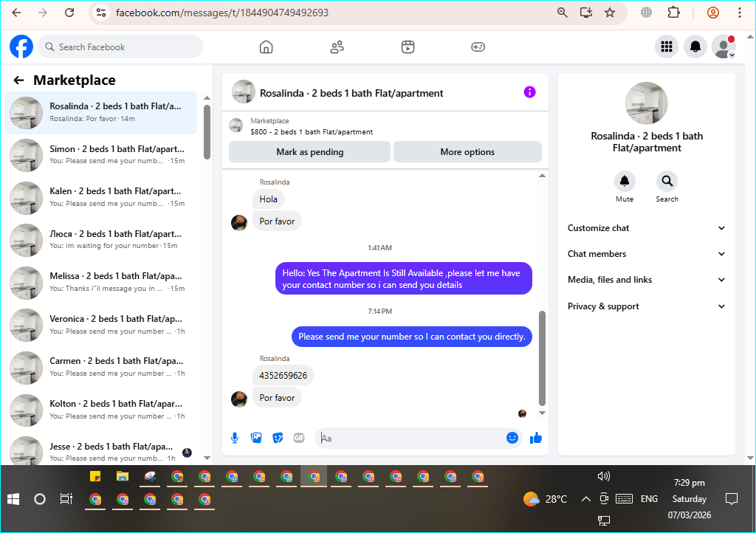
Task: Expand Customize chat section
Action: (646, 228)
